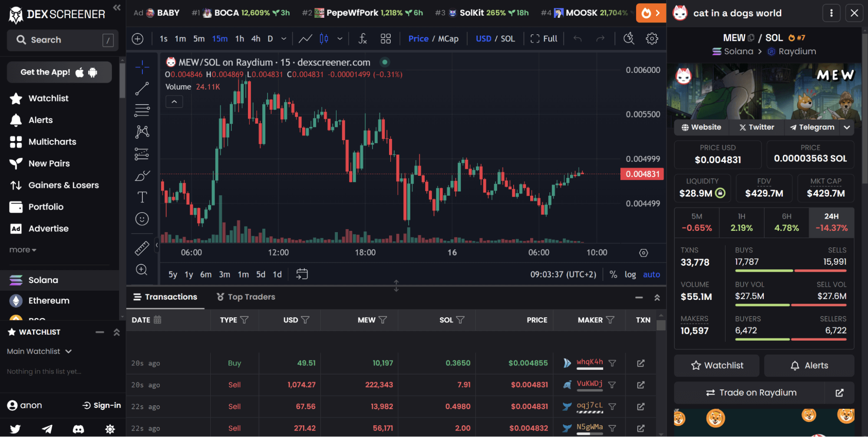Viewport: 868px width, 437px height.
Task: Switch to the Top Traders tab
Action: pos(251,297)
